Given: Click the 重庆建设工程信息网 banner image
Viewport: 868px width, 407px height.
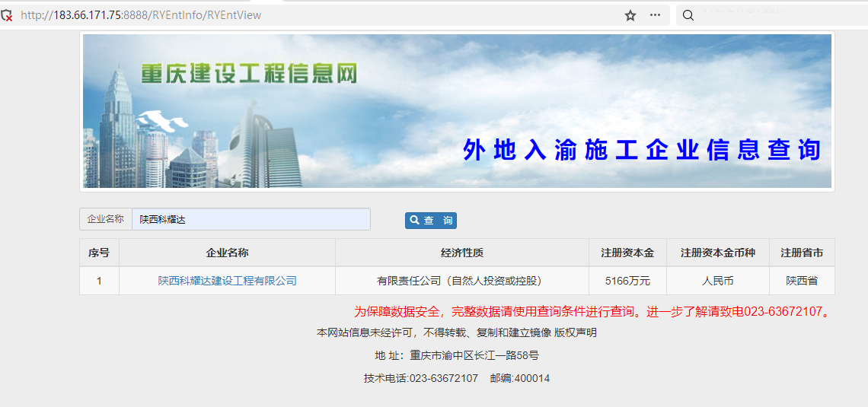Looking at the screenshot, I should point(458,111).
